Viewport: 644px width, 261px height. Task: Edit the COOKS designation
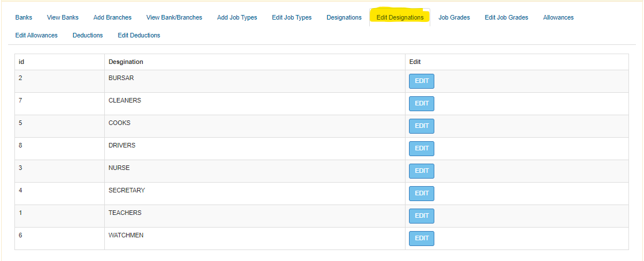[x=421, y=126]
